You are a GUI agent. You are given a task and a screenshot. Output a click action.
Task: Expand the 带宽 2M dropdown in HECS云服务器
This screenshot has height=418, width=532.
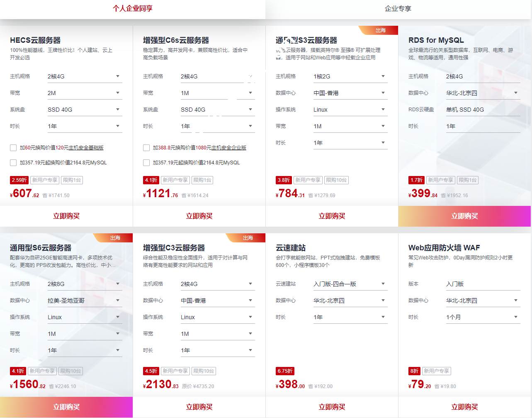pyautogui.click(x=85, y=93)
